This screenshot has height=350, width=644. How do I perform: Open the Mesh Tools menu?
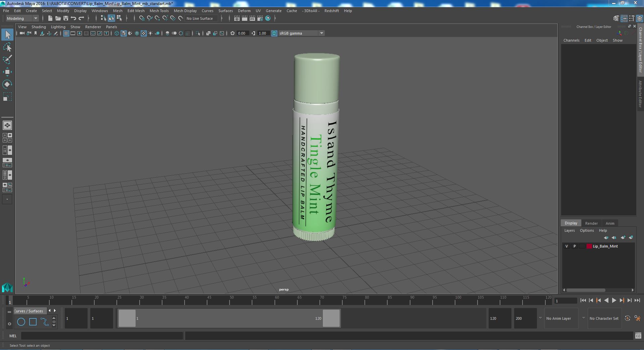[159, 11]
